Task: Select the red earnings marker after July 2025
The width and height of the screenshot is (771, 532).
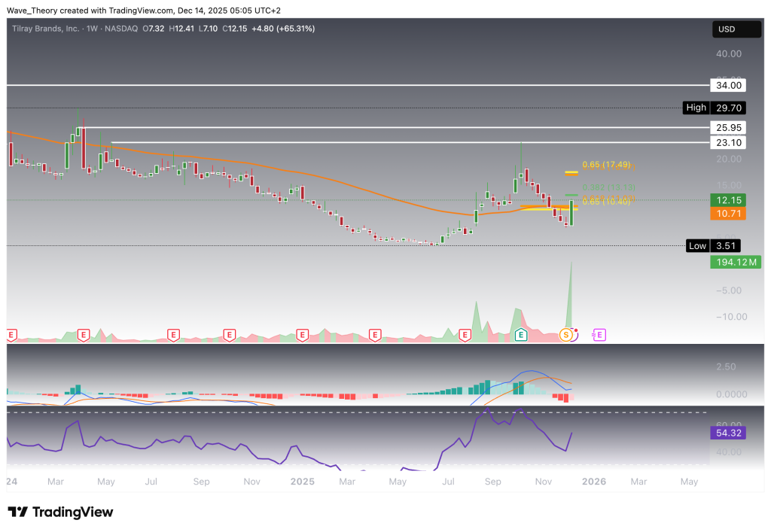Action: [x=465, y=334]
